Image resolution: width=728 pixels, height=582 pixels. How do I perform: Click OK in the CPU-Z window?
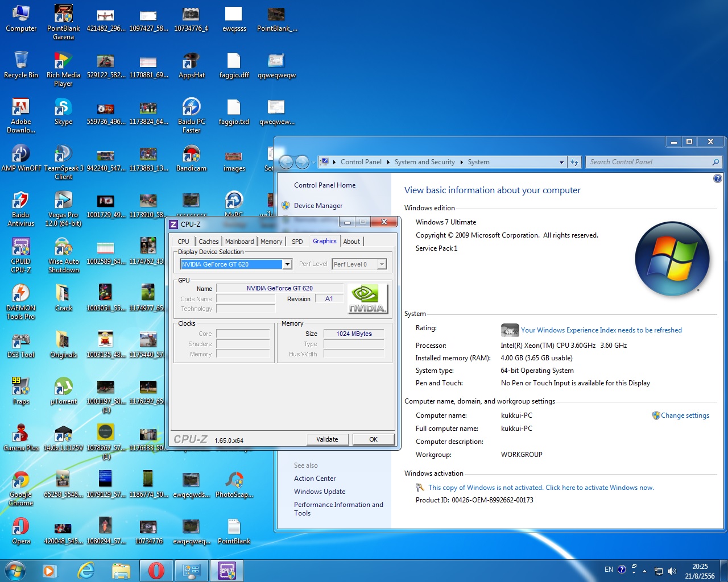(373, 439)
